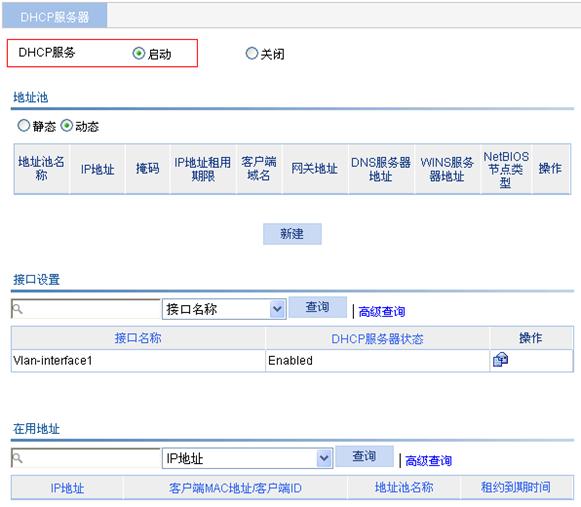Viewport: 581px width, 507px height.
Task: Click the Vlan-interface1 edit operation icon
Action: (500, 359)
